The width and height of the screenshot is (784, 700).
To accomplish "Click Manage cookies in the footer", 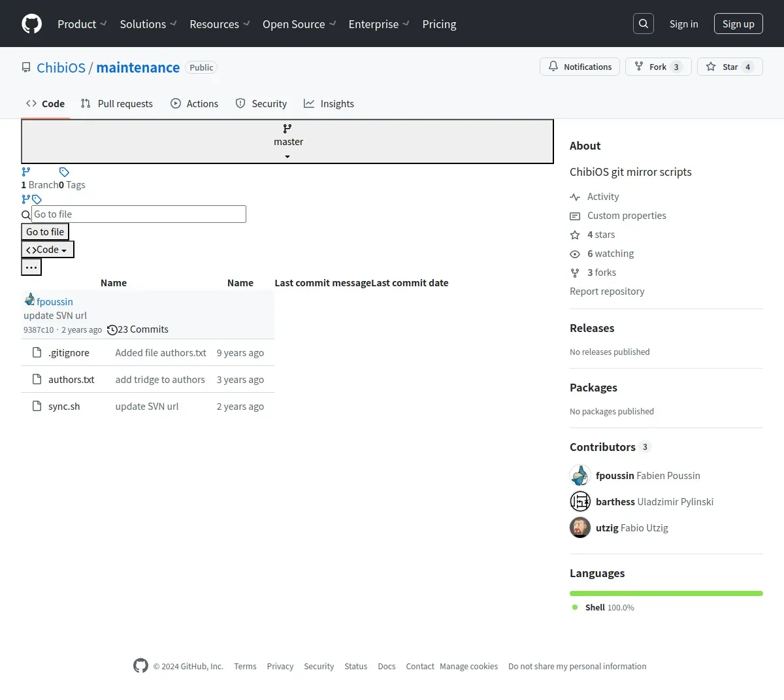I will coord(468,666).
